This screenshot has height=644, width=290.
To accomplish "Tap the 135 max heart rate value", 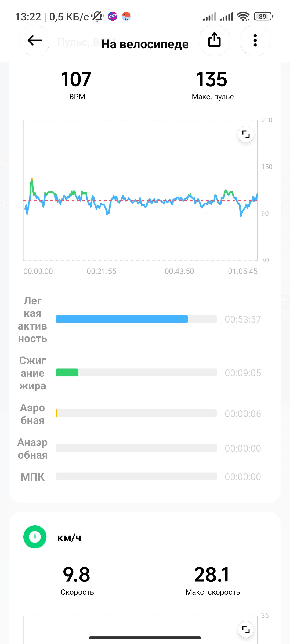I will click(212, 79).
